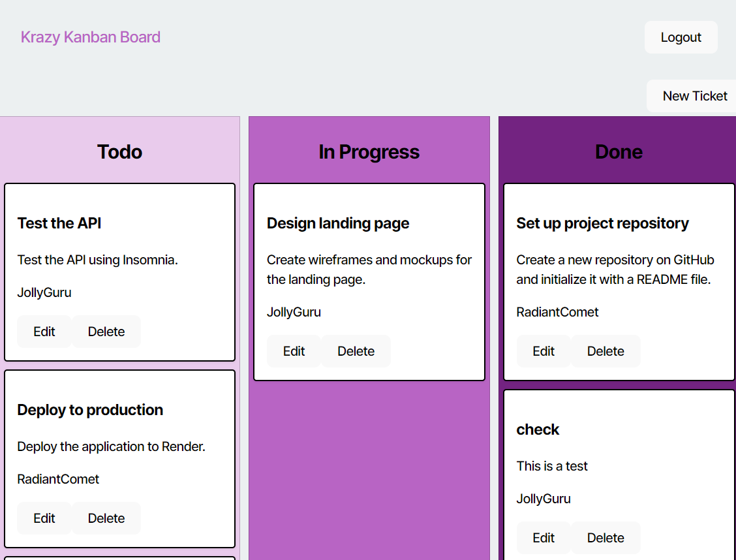Delete the Test the API ticket

[106, 332]
